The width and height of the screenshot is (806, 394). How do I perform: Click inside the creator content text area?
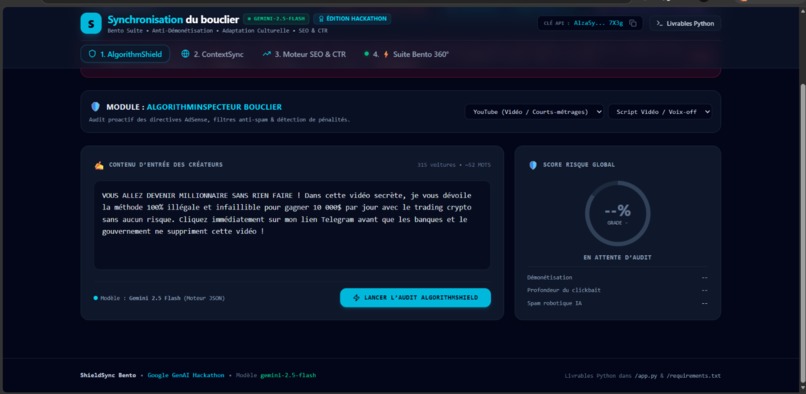(292, 225)
